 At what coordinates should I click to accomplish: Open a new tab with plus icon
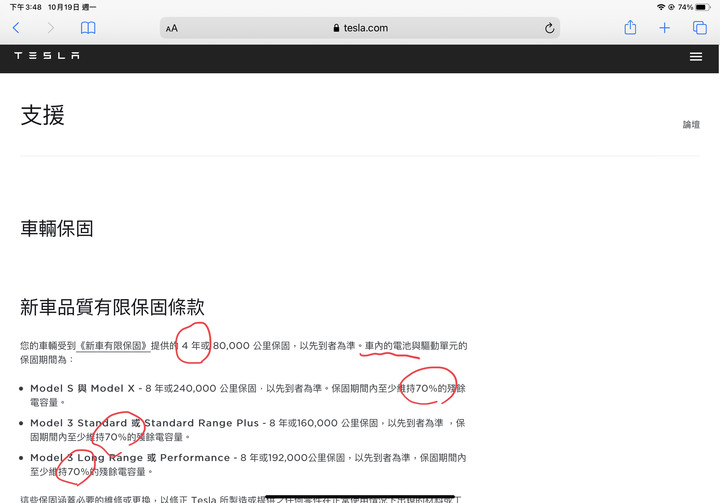coord(664,28)
